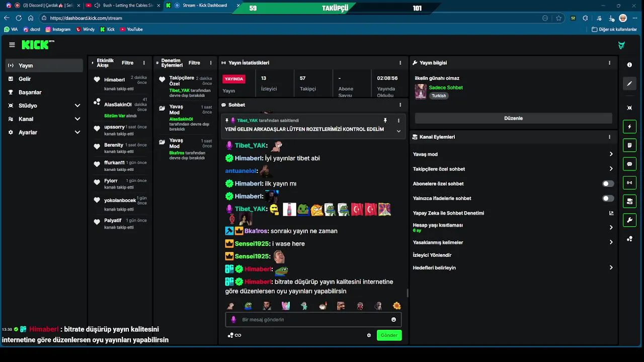Viewport: 644px width, 362px height.
Task: Open the Instagram bookmark
Action: [x=58, y=29]
